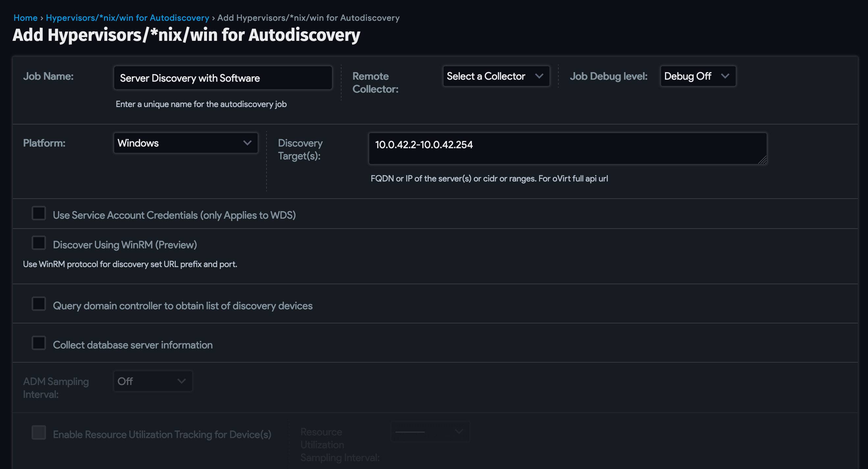Check Collect database server information
The width and height of the screenshot is (868, 469).
(39, 343)
